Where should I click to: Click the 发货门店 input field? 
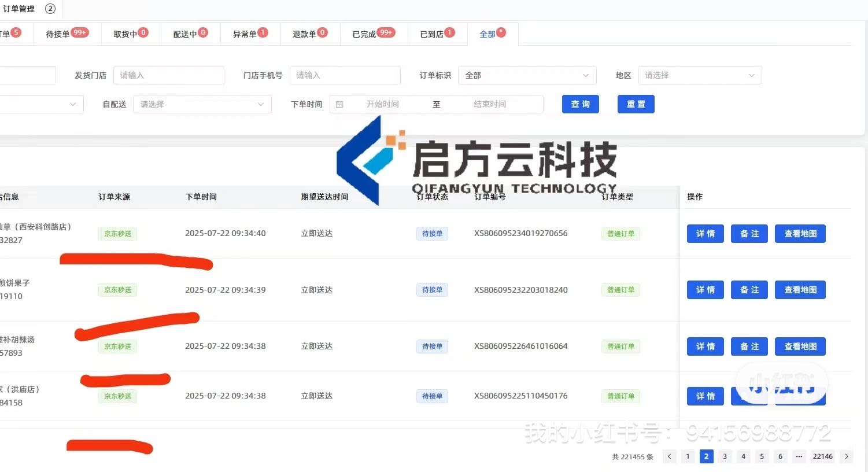click(169, 75)
